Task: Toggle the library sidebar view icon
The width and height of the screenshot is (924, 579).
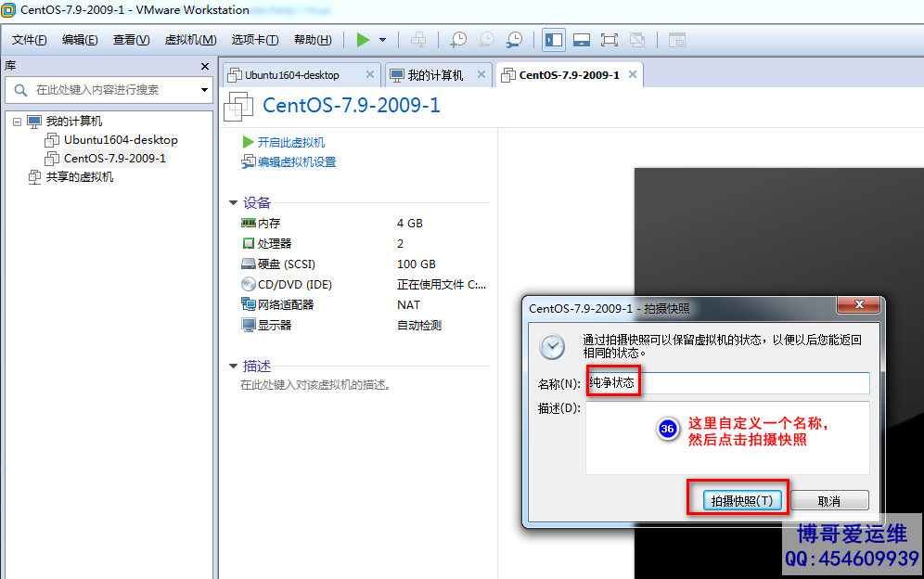Action: pyautogui.click(x=554, y=40)
